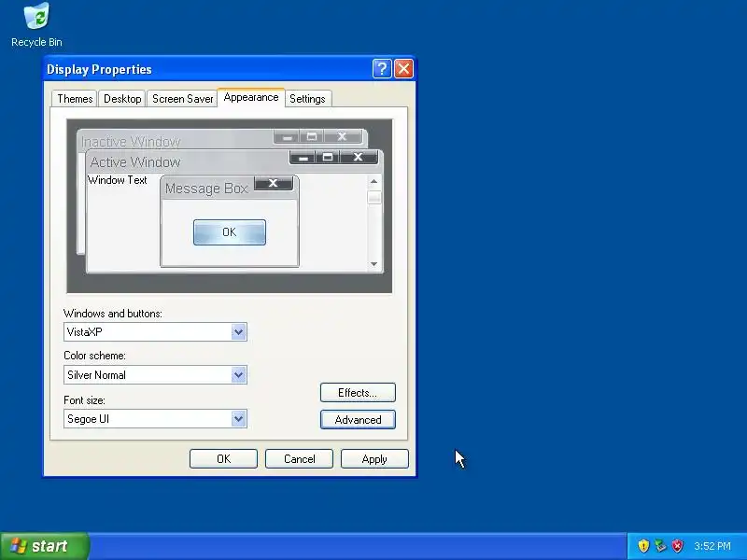Screen dimensions: 747x560
Task: Click the yellow security shield tray icon
Action: point(643,546)
